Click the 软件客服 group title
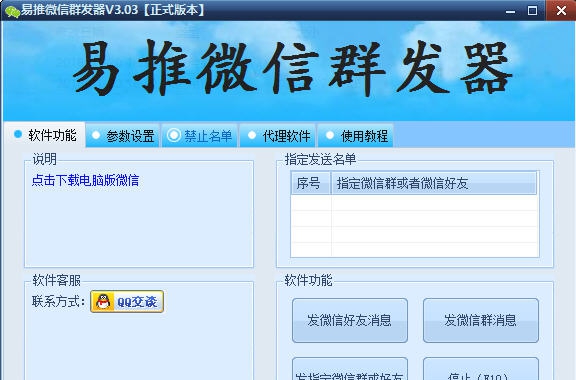576x380 pixels. coord(57,280)
